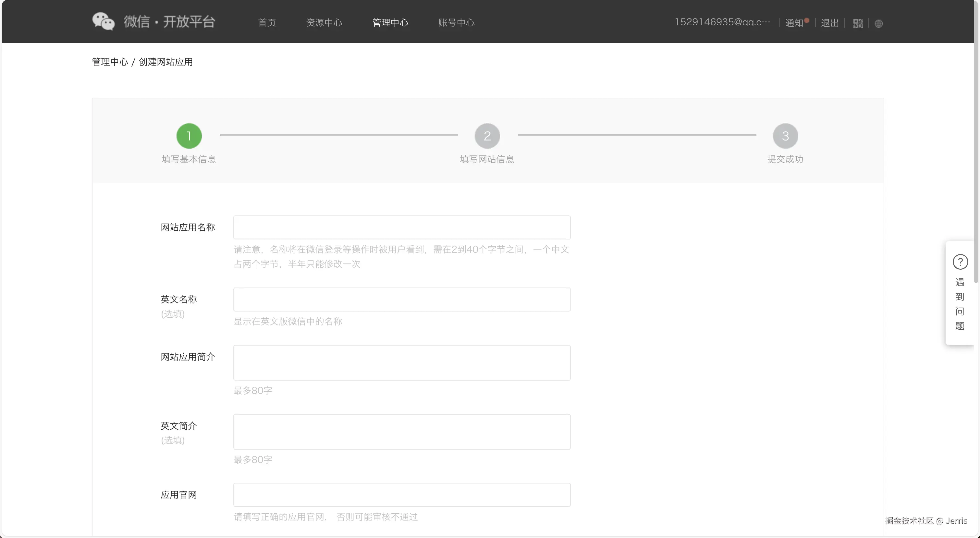Focus the 网站应用名称 input field
The width and height of the screenshot is (980, 538).
[x=402, y=227]
